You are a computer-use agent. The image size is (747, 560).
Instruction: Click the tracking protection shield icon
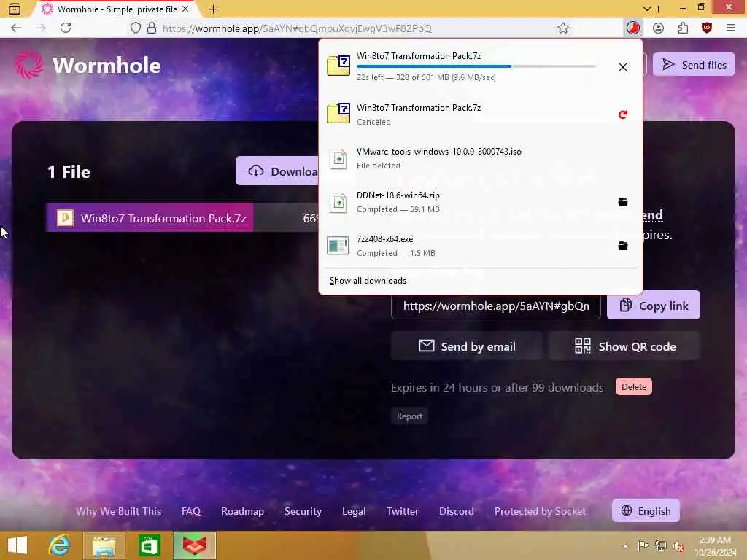[x=136, y=28]
